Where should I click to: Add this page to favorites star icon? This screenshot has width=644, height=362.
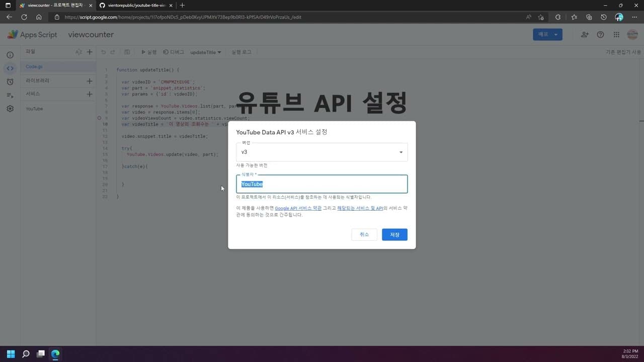click(541, 17)
